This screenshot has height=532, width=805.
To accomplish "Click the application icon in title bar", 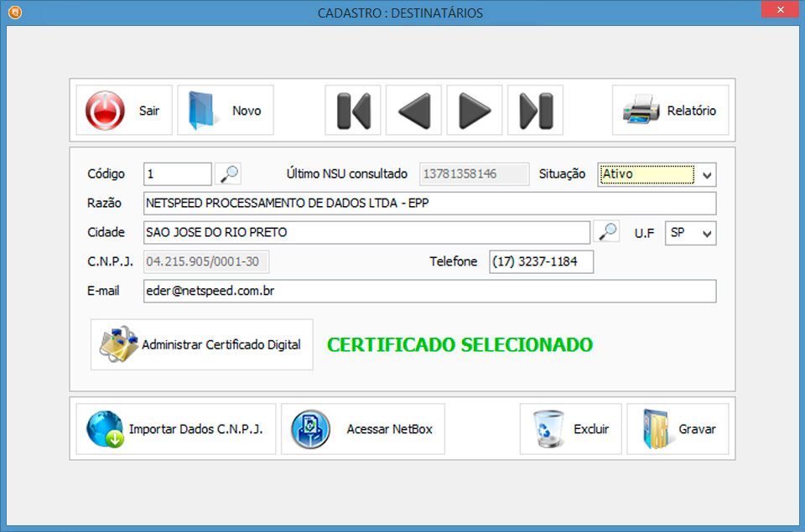I will (x=15, y=12).
